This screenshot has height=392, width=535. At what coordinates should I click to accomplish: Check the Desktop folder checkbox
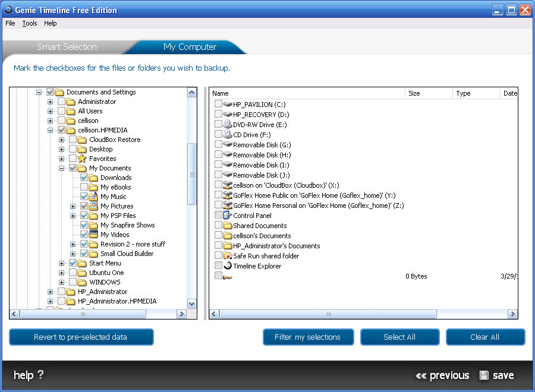[x=73, y=149]
